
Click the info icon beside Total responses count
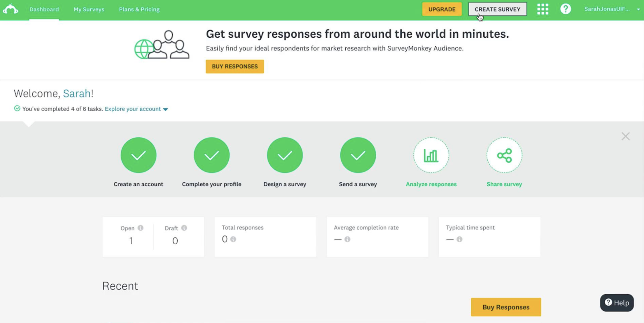coord(233,239)
